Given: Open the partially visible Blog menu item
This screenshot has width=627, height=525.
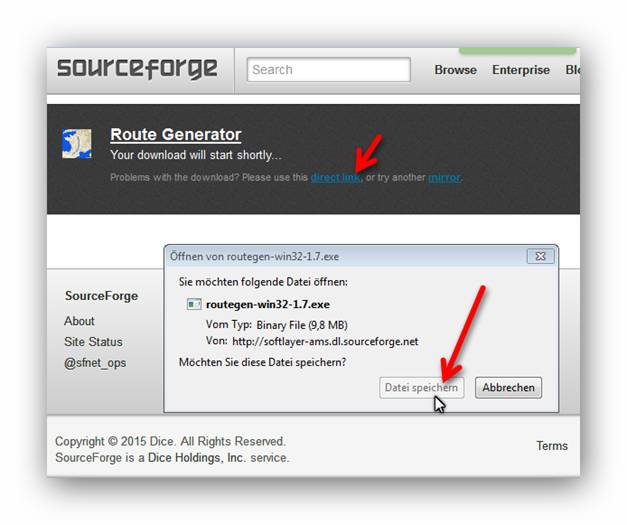Looking at the screenshot, I should point(572,70).
